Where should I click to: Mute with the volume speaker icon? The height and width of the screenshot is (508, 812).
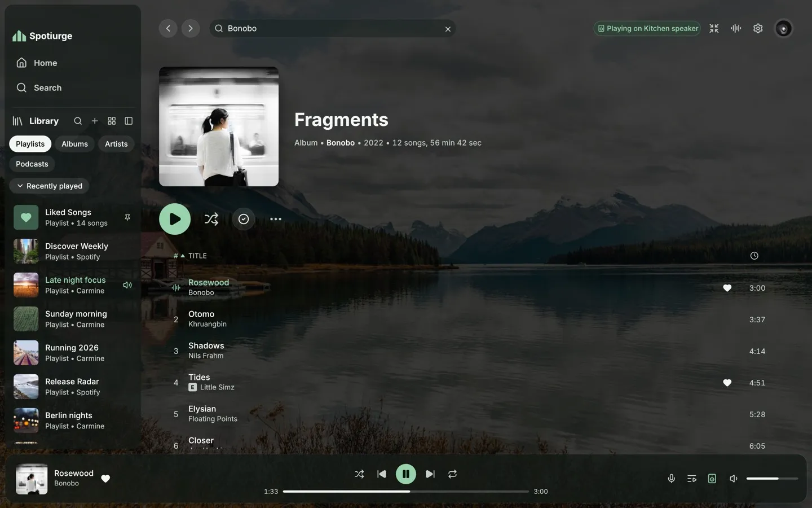pos(734,479)
